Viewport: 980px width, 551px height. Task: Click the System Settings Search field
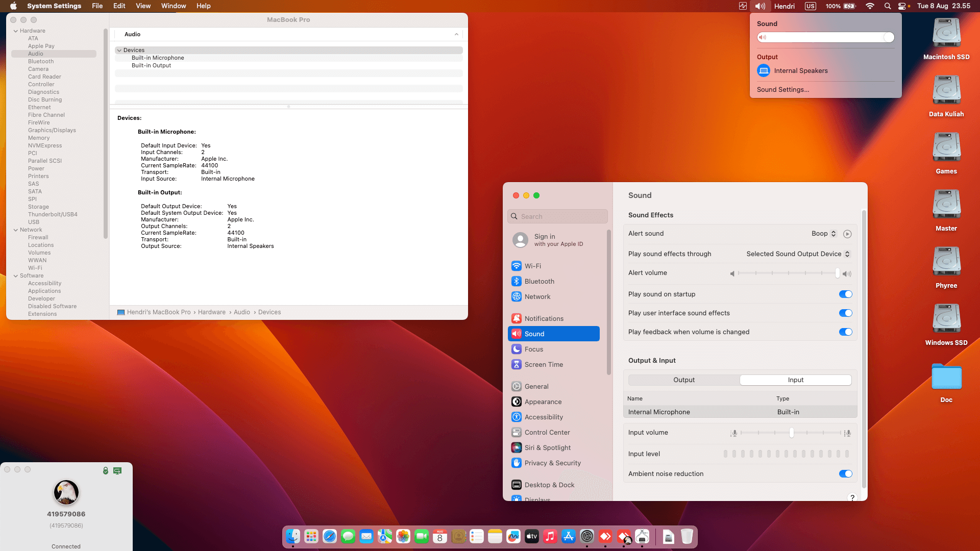tap(557, 216)
